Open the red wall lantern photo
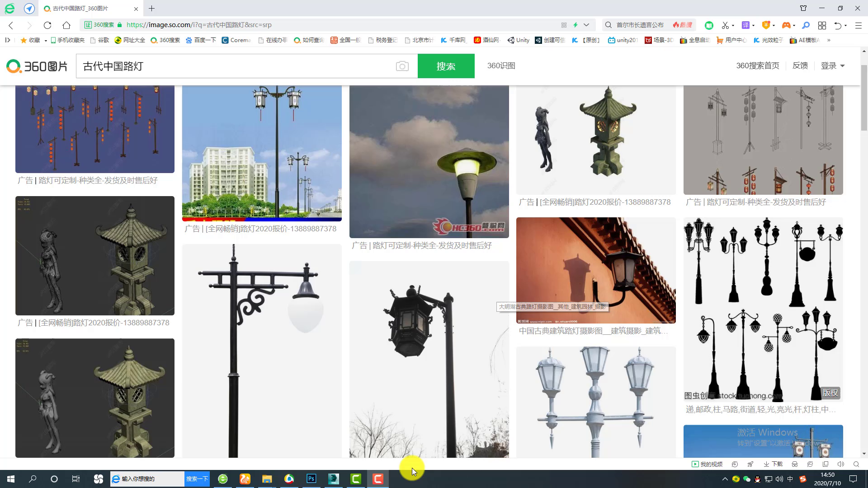The height and width of the screenshot is (488, 868). (596, 270)
